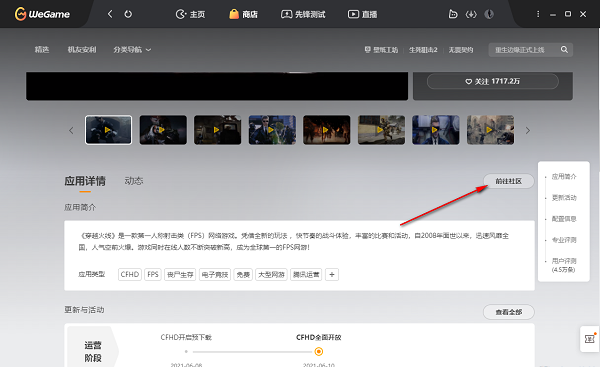This screenshot has height=367, width=600.
Task: Select the seventh video thumbnail
Action: point(435,130)
